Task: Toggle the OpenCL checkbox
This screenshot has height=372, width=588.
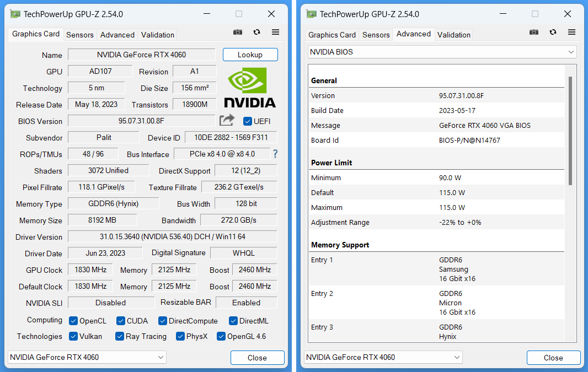Action: (73, 321)
